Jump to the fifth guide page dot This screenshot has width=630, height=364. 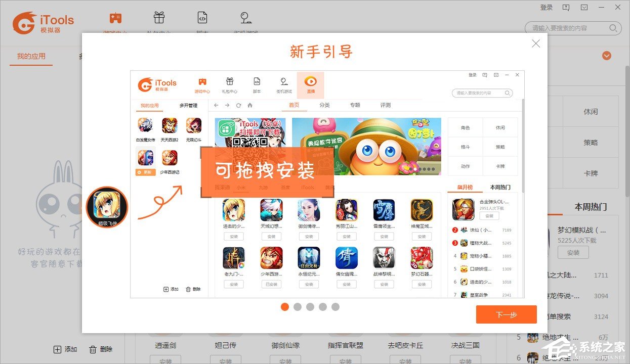(x=335, y=307)
